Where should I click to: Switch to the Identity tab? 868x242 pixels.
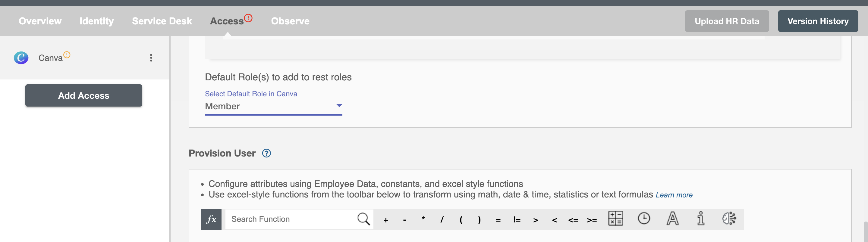coord(97,21)
